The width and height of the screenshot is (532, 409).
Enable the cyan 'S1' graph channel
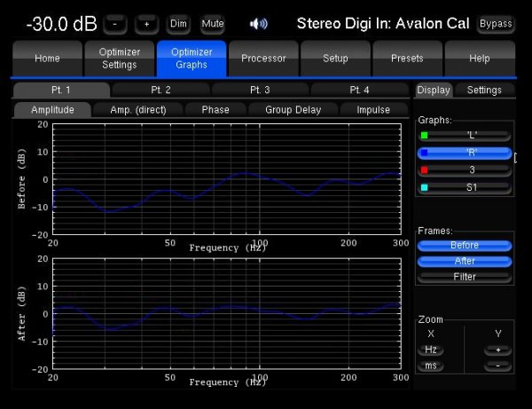point(465,187)
